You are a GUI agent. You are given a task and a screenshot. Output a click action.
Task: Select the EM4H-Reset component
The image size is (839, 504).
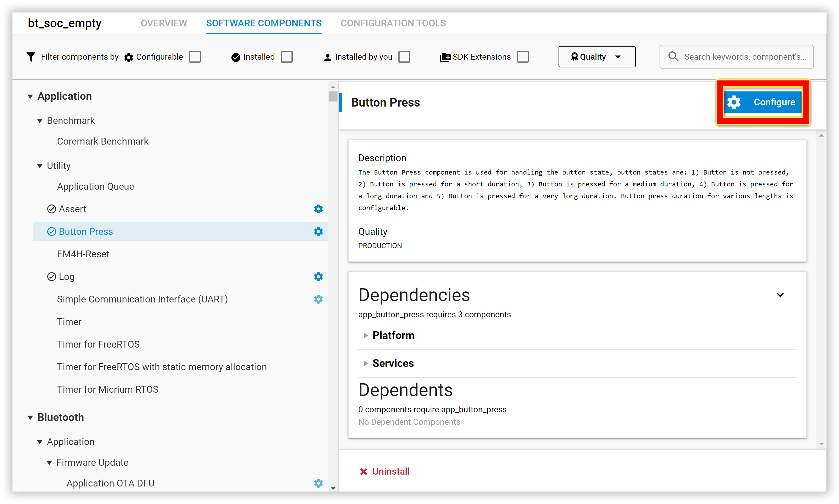(83, 254)
